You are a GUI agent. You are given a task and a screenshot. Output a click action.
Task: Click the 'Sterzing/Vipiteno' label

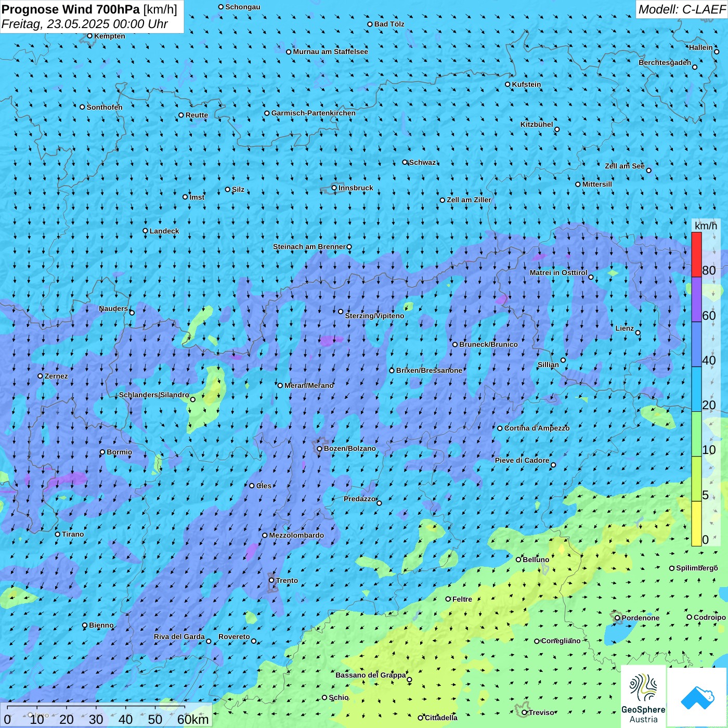click(x=374, y=316)
